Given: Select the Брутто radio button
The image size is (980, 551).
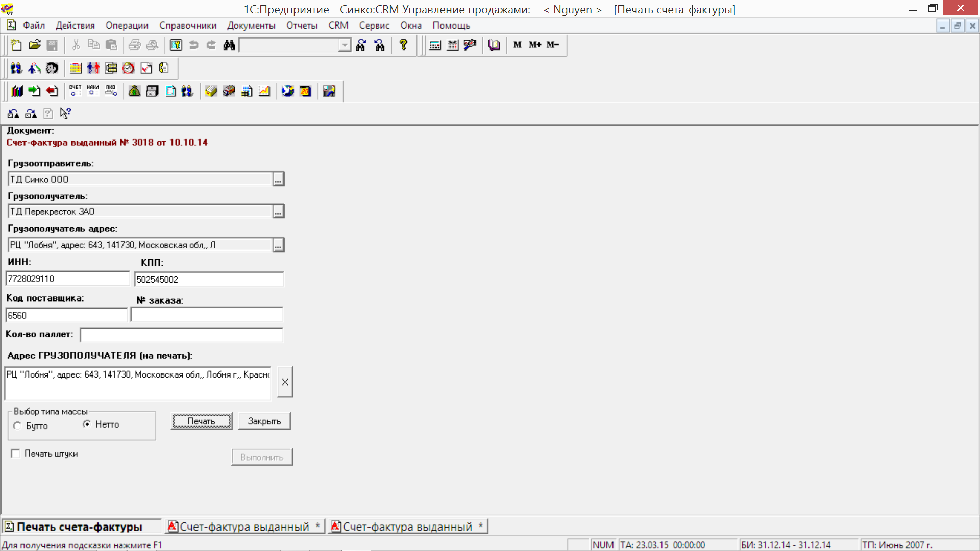Looking at the screenshot, I should pyautogui.click(x=18, y=425).
